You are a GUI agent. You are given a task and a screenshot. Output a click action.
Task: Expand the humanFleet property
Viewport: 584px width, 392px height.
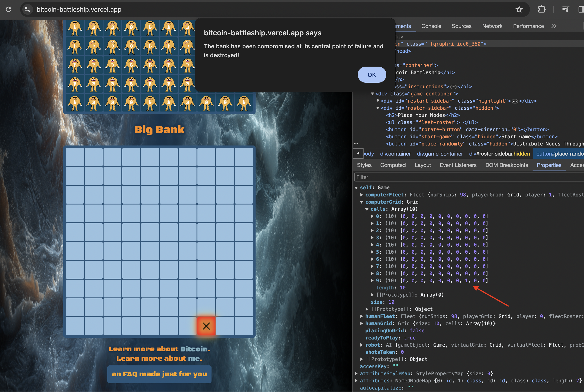click(361, 316)
